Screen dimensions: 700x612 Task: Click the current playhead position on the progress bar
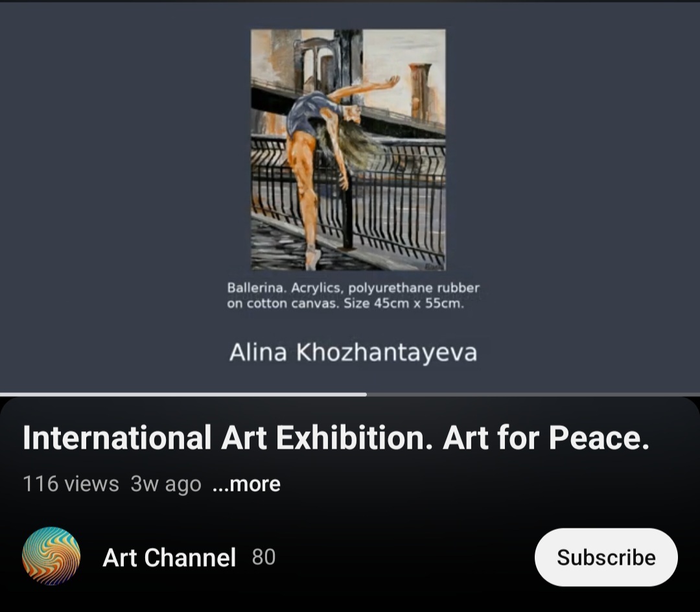tap(366, 395)
